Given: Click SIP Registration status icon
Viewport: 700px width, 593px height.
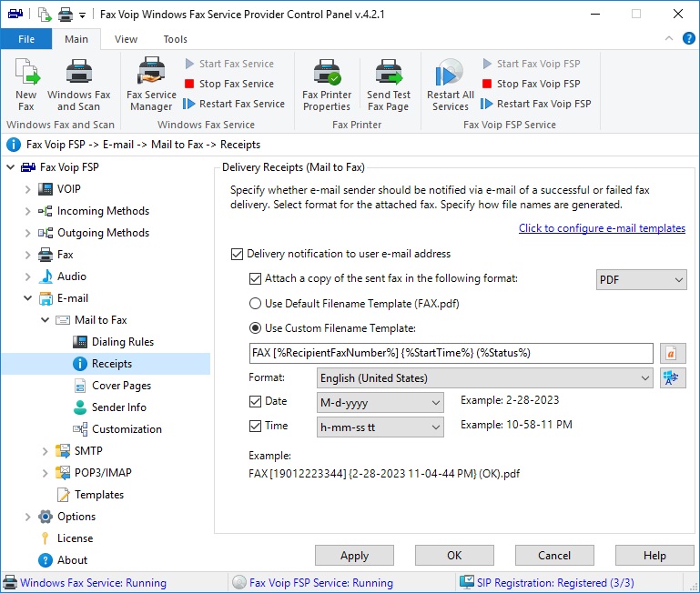Looking at the screenshot, I should pyautogui.click(x=467, y=582).
